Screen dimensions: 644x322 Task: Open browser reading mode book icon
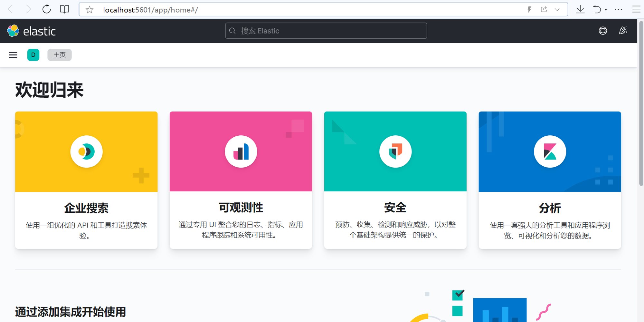tap(65, 9)
